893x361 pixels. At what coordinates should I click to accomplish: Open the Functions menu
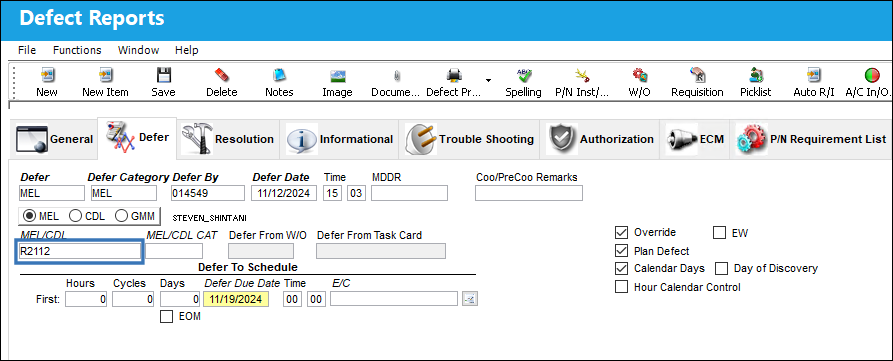77,50
